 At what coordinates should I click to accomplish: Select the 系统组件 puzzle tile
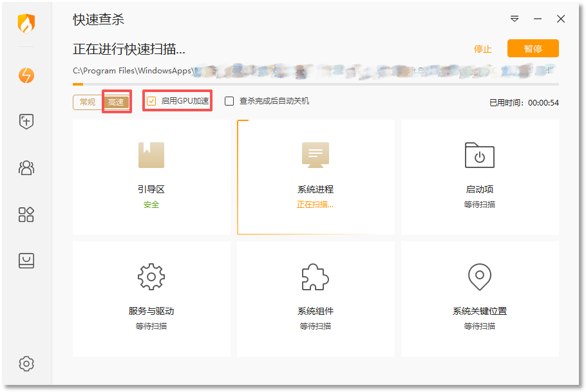pyautogui.click(x=316, y=299)
